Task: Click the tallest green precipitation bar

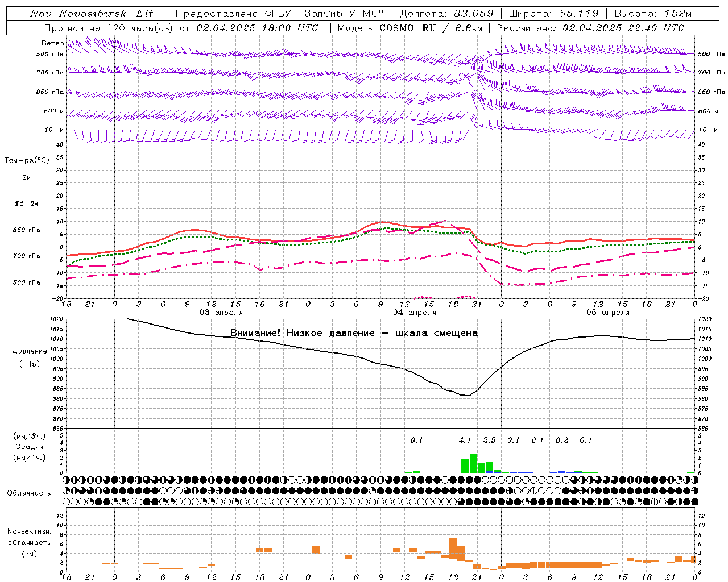Action: [x=473, y=463]
